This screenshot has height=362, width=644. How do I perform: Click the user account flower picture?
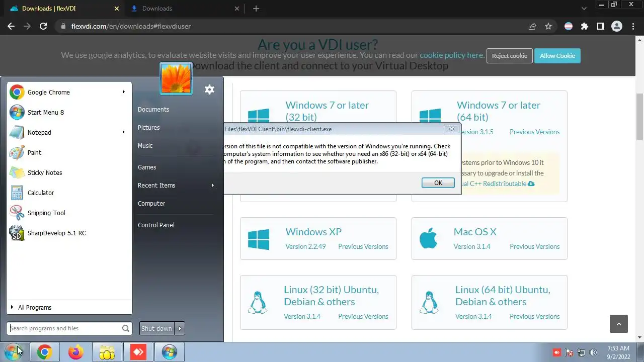pyautogui.click(x=176, y=78)
